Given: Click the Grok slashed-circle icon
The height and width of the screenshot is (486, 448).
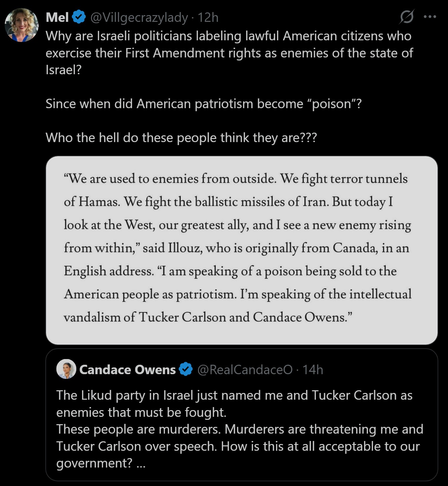Looking at the screenshot, I should click(407, 16).
